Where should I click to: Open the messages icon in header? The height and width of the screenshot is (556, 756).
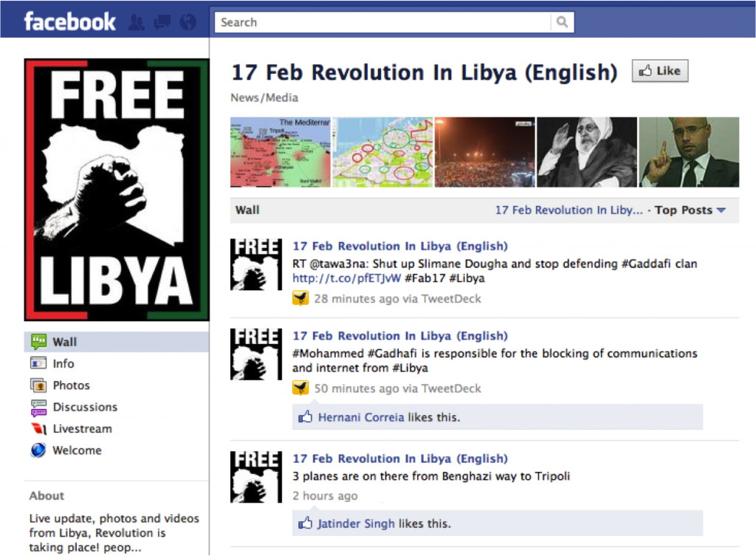pyautogui.click(x=162, y=22)
